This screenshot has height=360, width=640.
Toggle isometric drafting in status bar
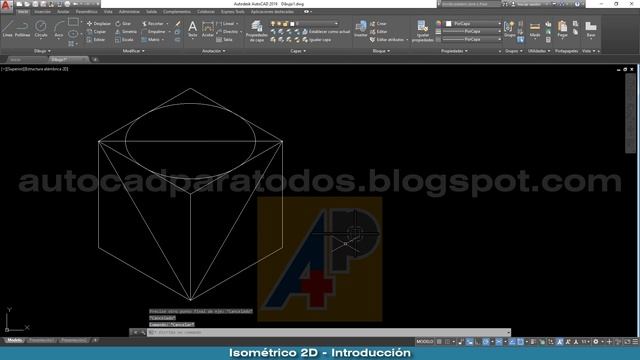[x=499, y=342]
